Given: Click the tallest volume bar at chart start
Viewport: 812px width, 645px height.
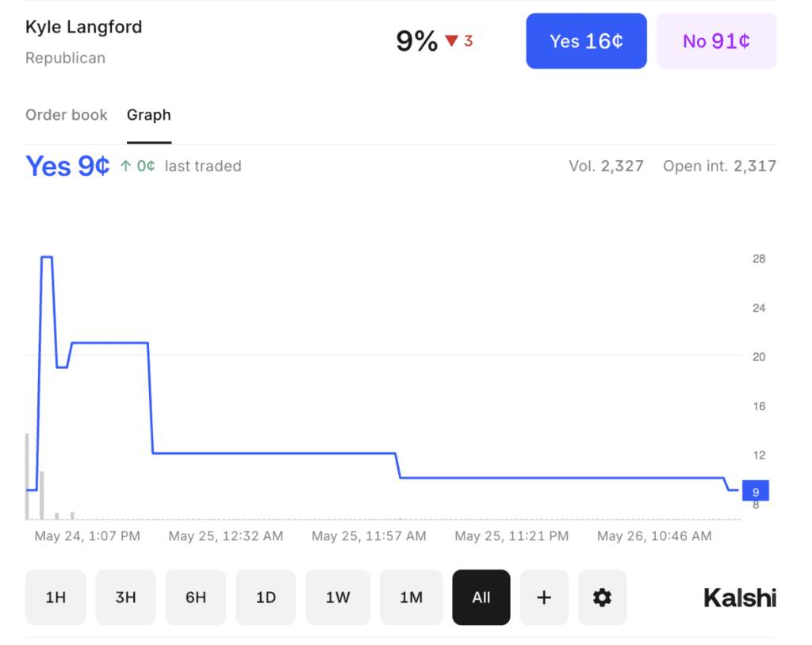Looking at the screenshot, I should click(x=27, y=476).
